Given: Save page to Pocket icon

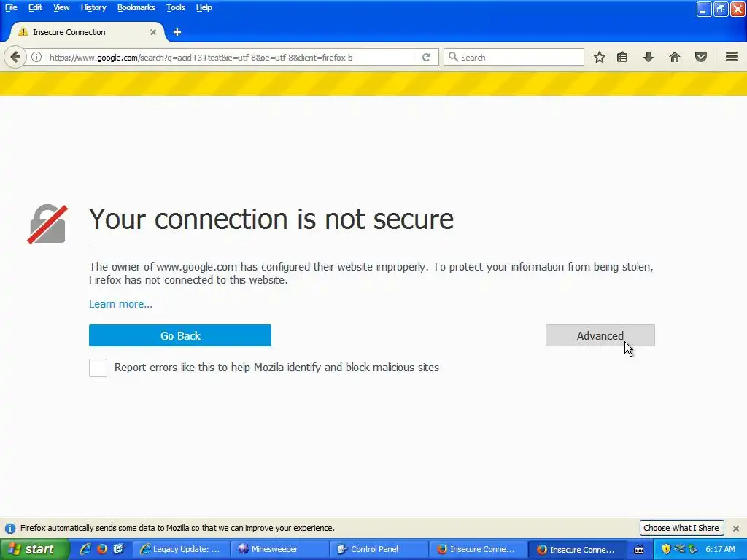Looking at the screenshot, I should 701,57.
